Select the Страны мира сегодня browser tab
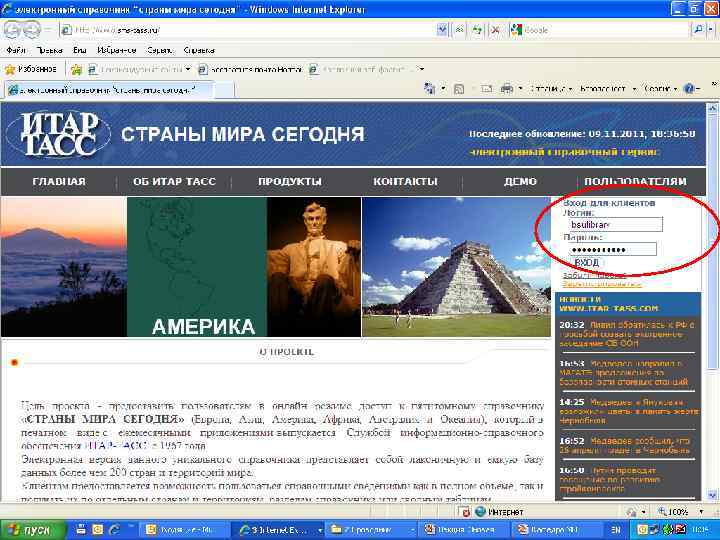Viewport: 720px width, 540px height. (x=109, y=90)
